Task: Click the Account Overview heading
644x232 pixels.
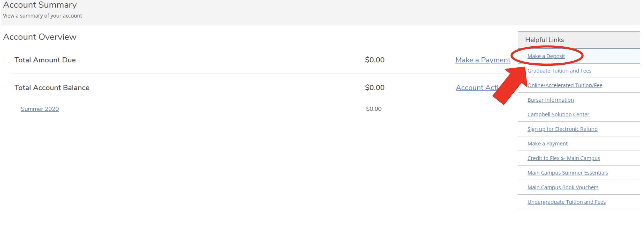Action: point(40,37)
